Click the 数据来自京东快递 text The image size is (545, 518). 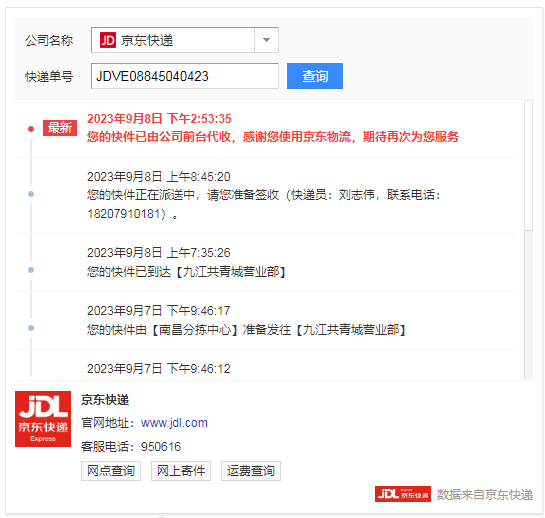pos(485,494)
